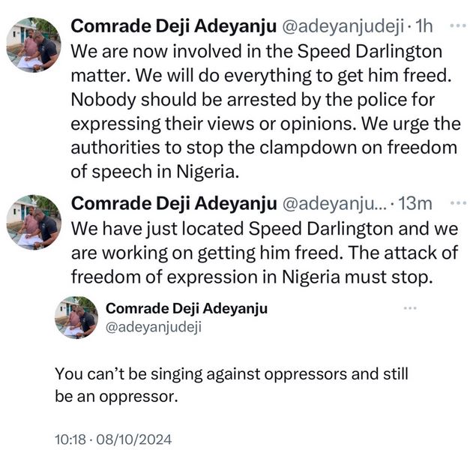Open the three-dot menu on the oppressors tweet
Image resolution: width=476 pixels, height=450 pixels.
(409, 308)
